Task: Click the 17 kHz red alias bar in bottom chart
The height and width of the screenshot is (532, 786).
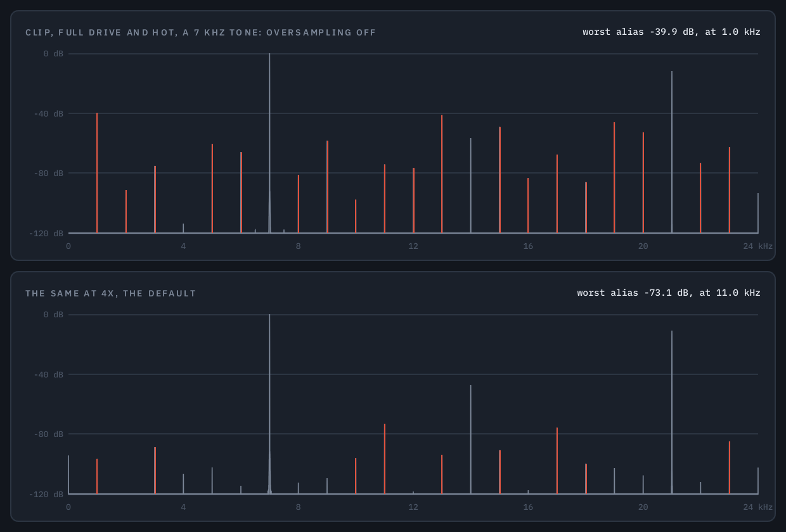Action: pyautogui.click(x=557, y=461)
